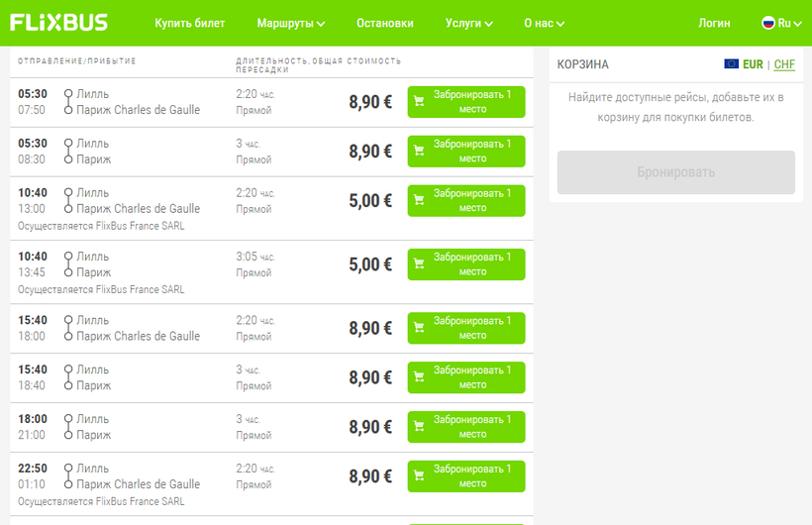Image resolution: width=812 pixels, height=525 pixels.
Task: Click cart icon for 22:50 Charles de Gaulle trip
Action: (x=419, y=476)
